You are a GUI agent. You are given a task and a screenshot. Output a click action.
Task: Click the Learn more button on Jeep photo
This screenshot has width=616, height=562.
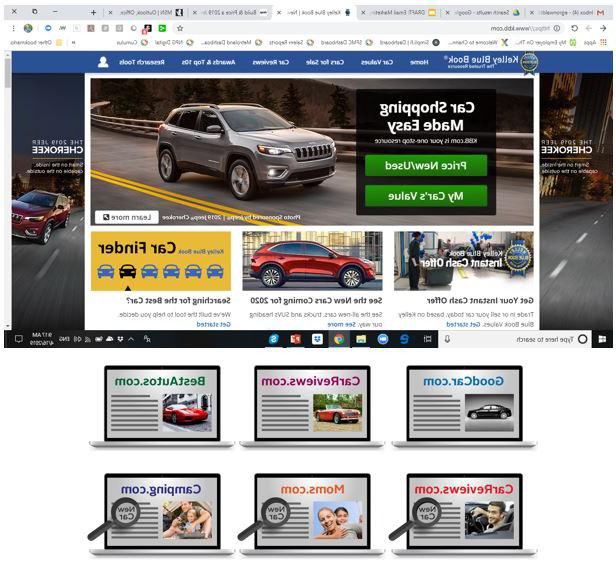pos(126,217)
